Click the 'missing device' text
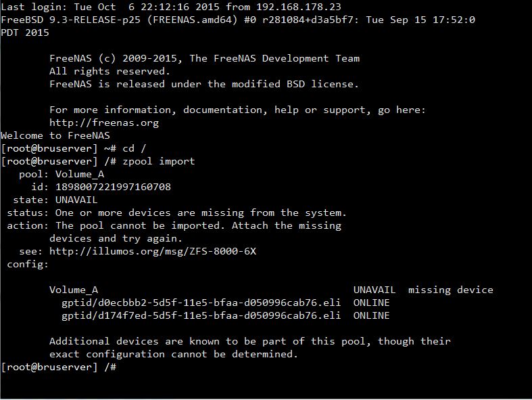The height and width of the screenshot is (400, 532). click(451, 290)
